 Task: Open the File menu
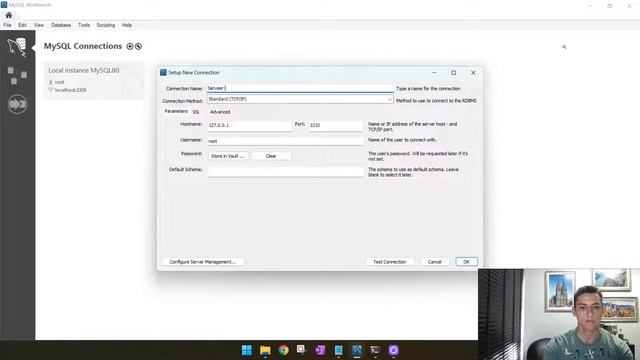coord(7,25)
